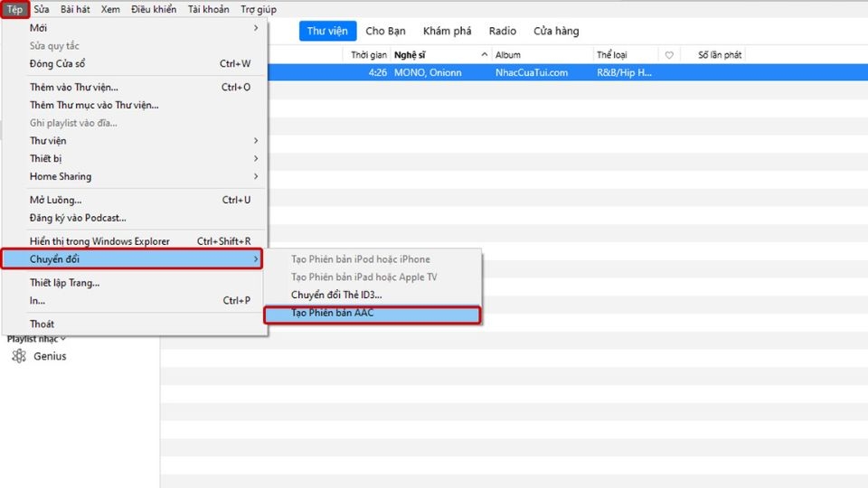
Task: Choose Thiết lập Trang... entry
Action: coord(135,283)
